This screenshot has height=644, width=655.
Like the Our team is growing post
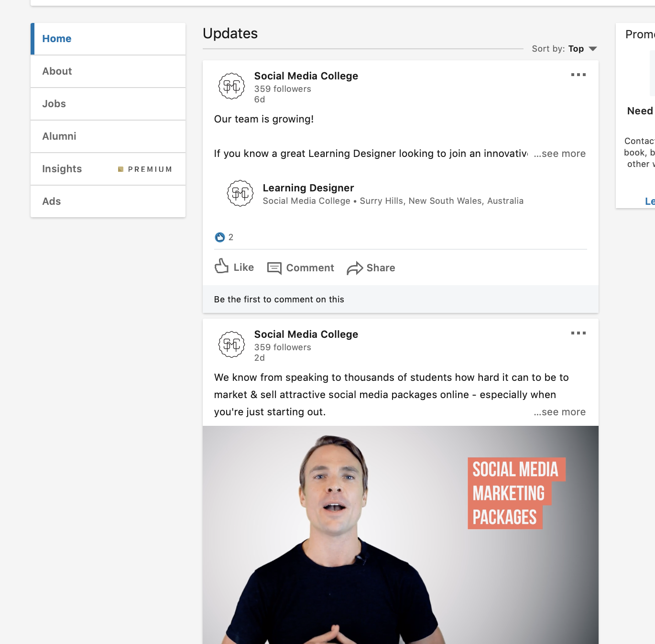(x=234, y=267)
